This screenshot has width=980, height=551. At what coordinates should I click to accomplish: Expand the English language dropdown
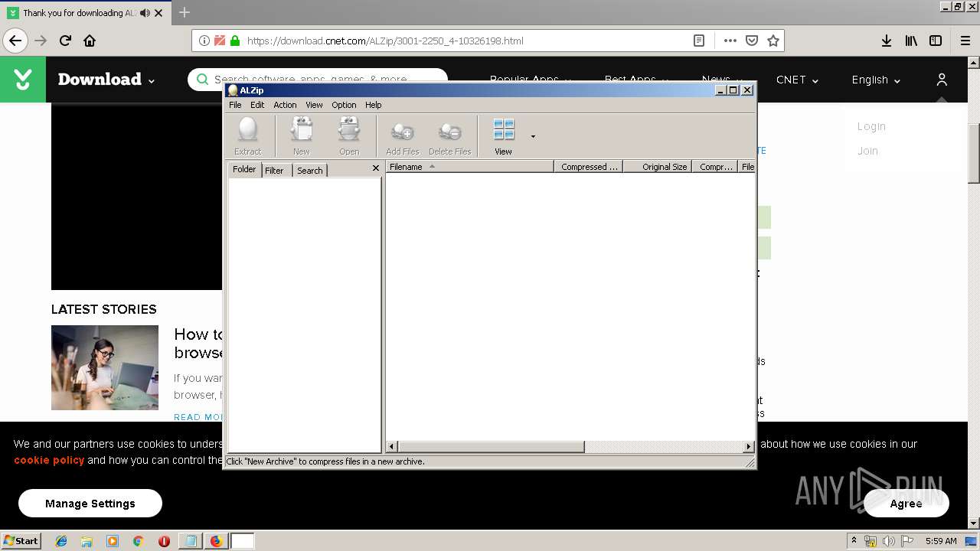[x=876, y=80]
